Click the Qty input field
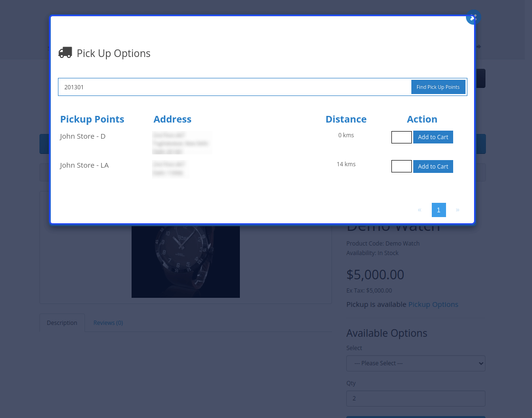532x418 pixels. click(x=416, y=399)
